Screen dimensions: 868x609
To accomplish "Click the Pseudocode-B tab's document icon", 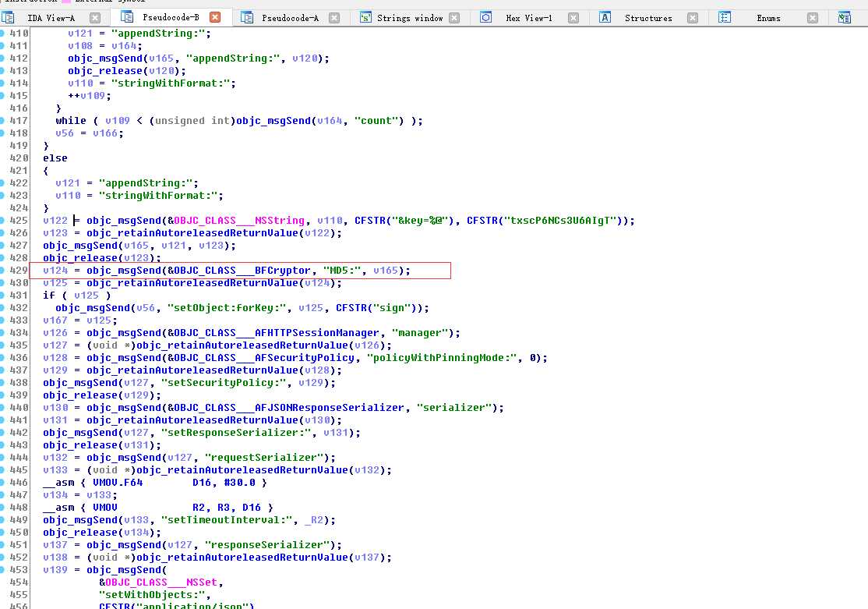I will (125, 17).
